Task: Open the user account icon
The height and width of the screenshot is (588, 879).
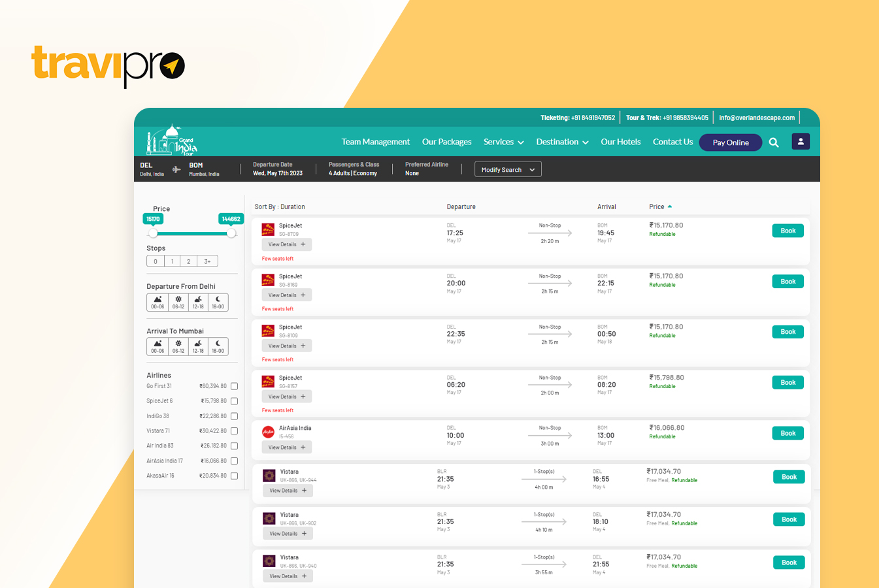Action: 801,142
